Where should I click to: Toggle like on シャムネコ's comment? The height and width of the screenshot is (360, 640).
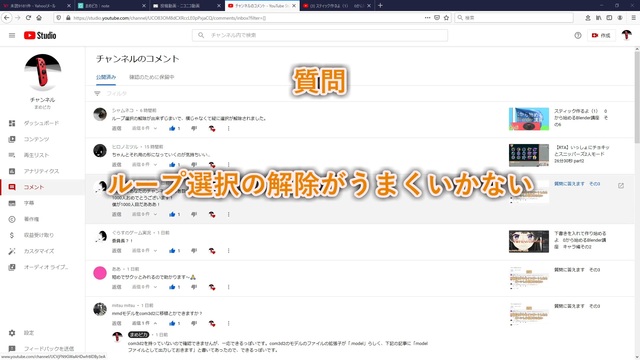(172, 128)
